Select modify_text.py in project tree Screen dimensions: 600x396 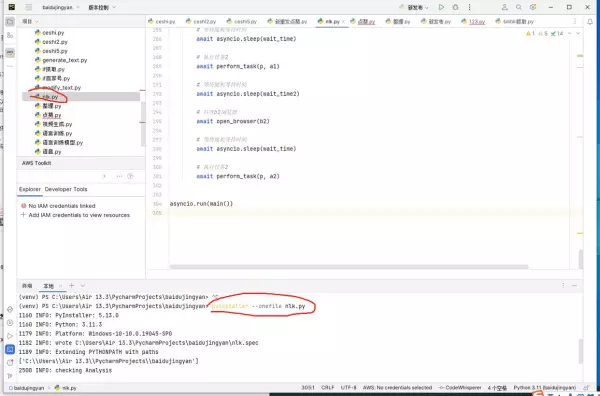[62, 88]
